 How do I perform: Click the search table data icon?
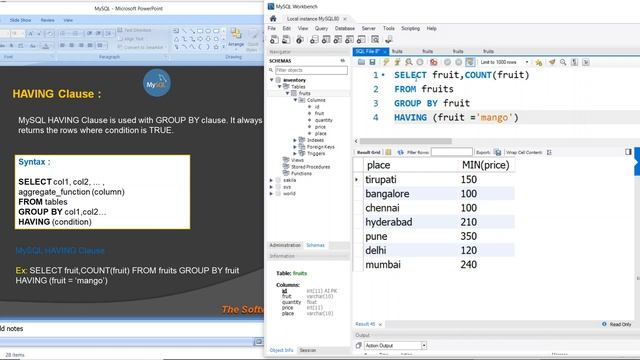[375, 40]
